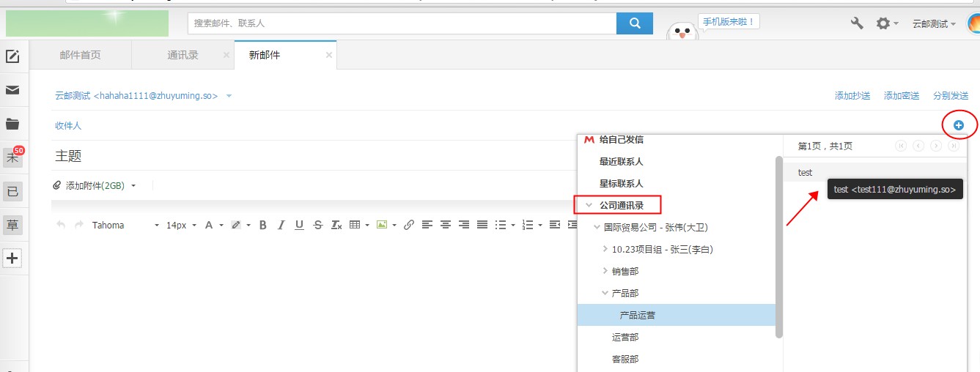Toggle italic text formatting
The width and height of the screenshot is (980, 372).
[281, 225]
